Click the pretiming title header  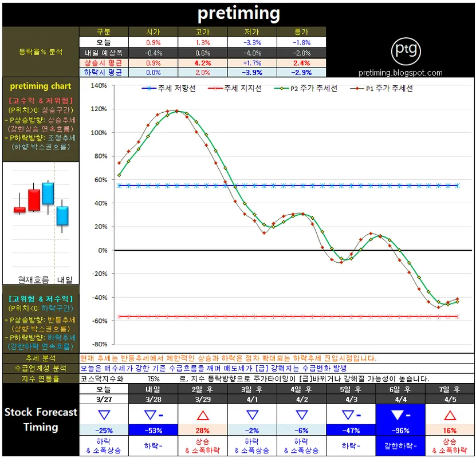[x=238, y=13]
